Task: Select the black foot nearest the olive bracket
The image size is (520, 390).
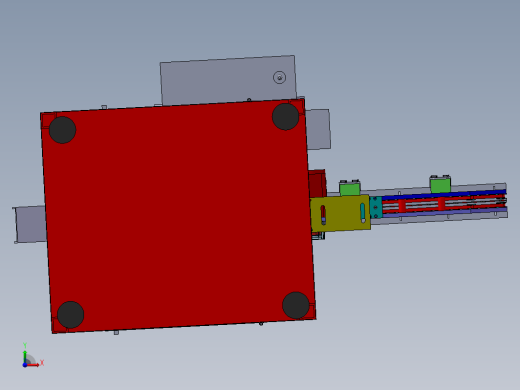Action: (x=296, y=305)
